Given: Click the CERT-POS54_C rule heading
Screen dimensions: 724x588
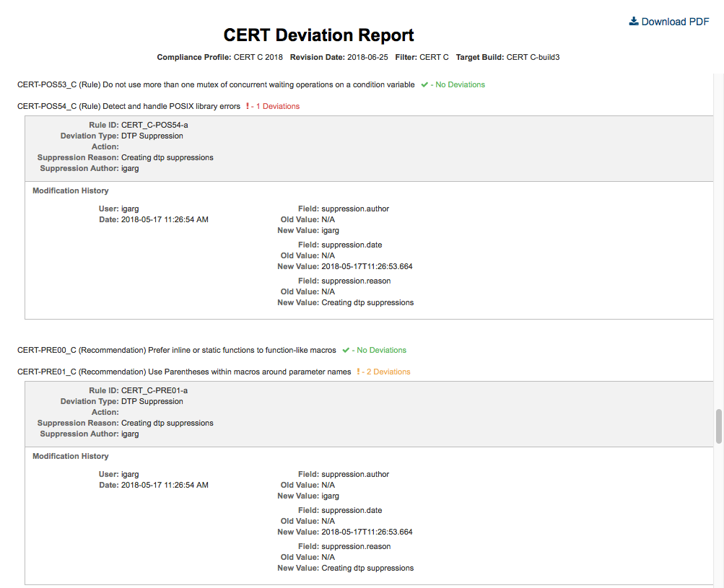Looking at the screenshot, I should point(128,106).
